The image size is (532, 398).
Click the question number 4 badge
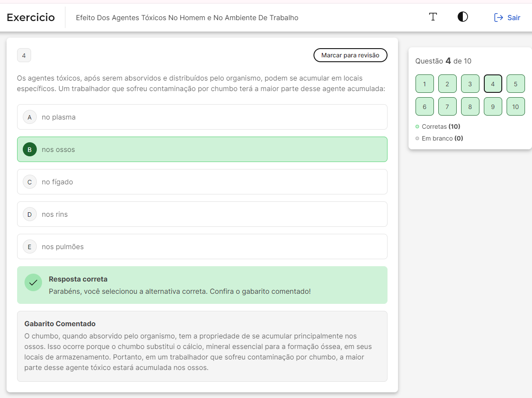pos(24,56)
